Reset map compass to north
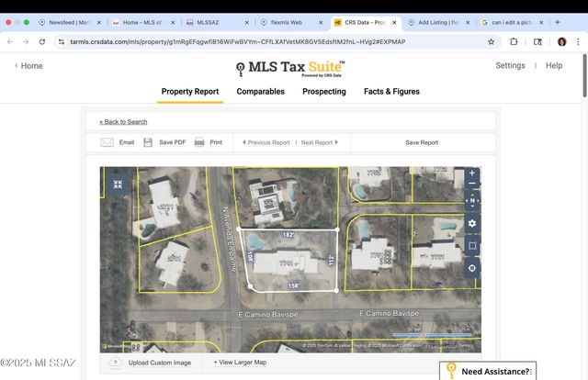 [x=472, y=200]
